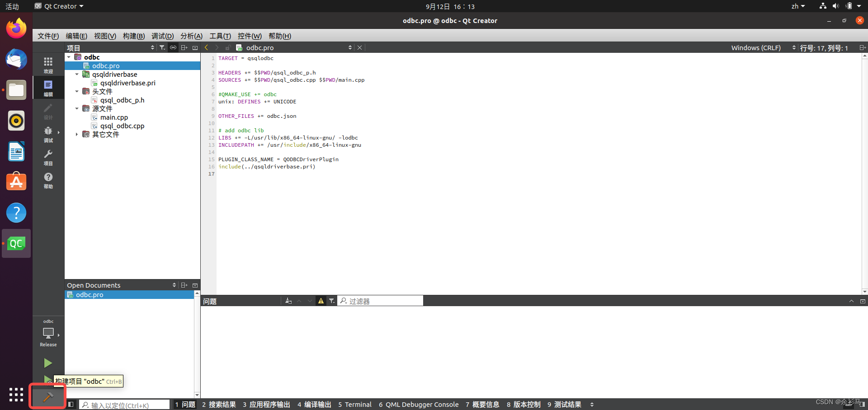Viewport: 868px width, 410px height.
Task: Open Projects (项目) mode with wrench icon
Action: point(48,157)
